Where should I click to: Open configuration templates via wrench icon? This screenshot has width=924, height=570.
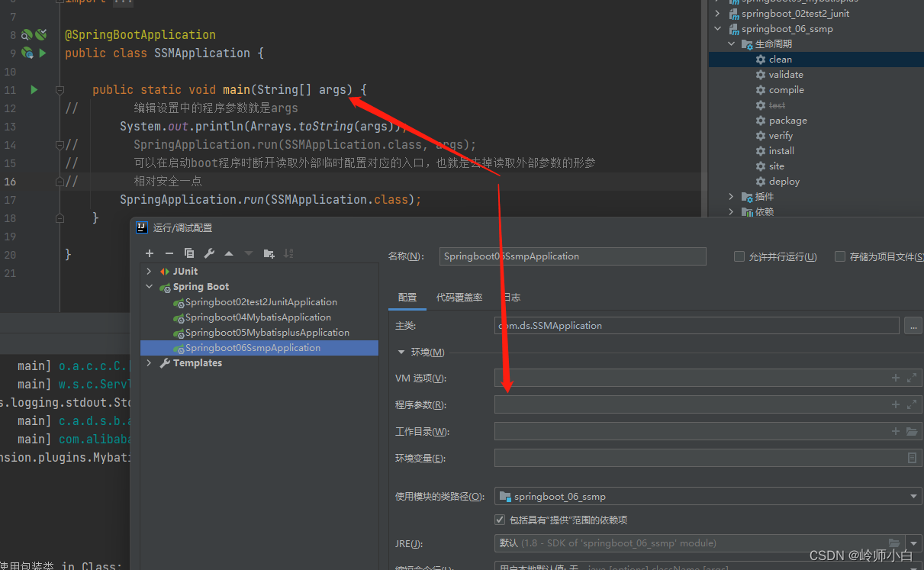click(210, 253)
